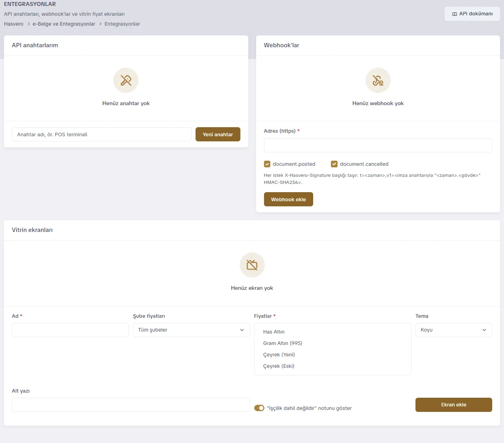
Task: Click the crossed-out TV screen icon
Action: (252, 265)
